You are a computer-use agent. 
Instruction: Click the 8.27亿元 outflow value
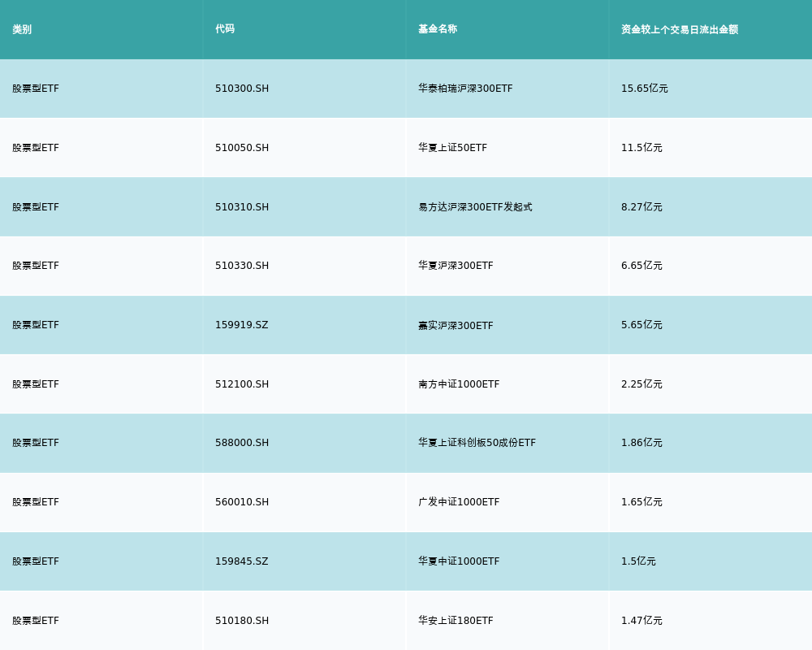click(641, 207)
